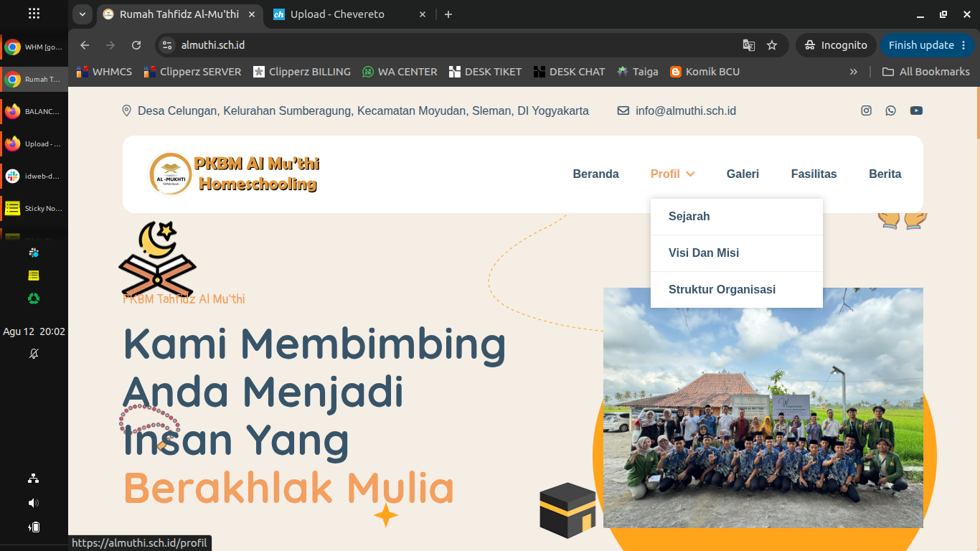The image size is (980, 551).
Task: Switch to WHM Chrome window in dock
Action: click(34, 47)
